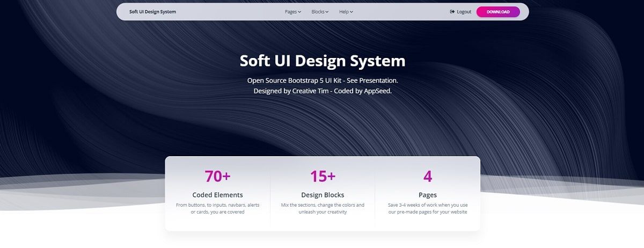
Task: Click the 4 pages counter value
Action: [x=428, y=176]
